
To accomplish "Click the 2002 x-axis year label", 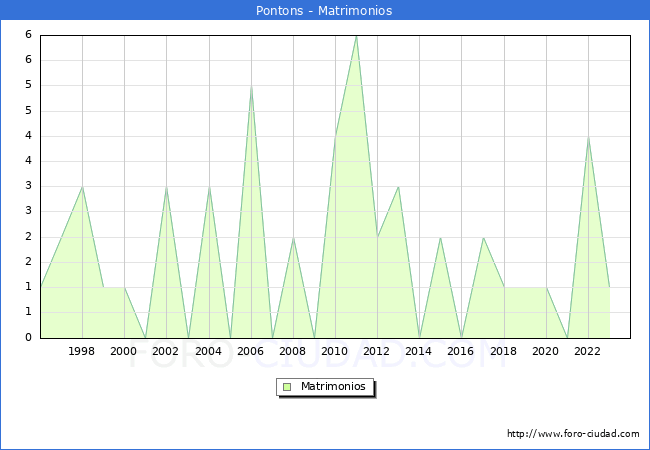I will click(166, 351).
